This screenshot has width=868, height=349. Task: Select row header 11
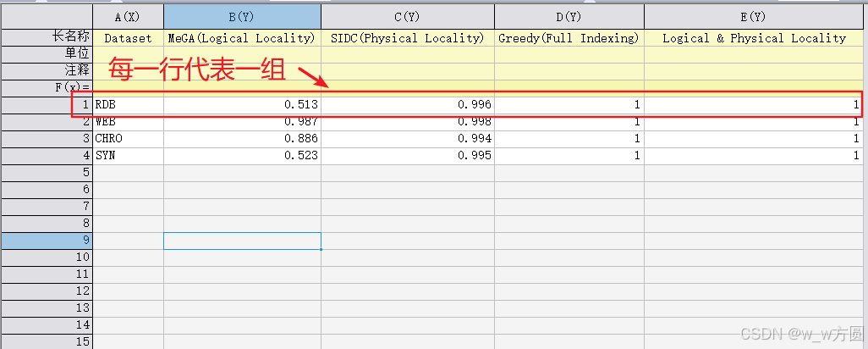pyautogui.click(x=47, y=274)
